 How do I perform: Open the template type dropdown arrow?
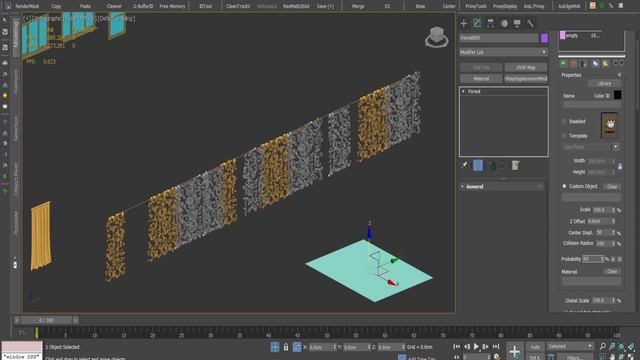click(616, 147)
